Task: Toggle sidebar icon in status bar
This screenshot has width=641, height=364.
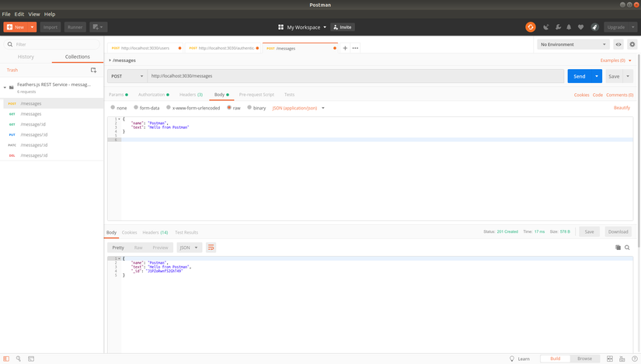Action: click(x=6, y=359)
